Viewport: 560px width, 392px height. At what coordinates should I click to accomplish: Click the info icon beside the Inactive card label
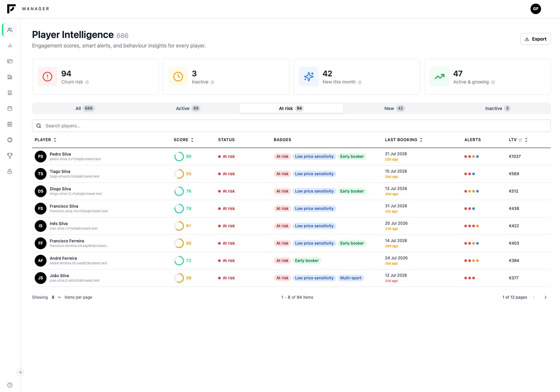pyautogui.click(x=212, y=82)
